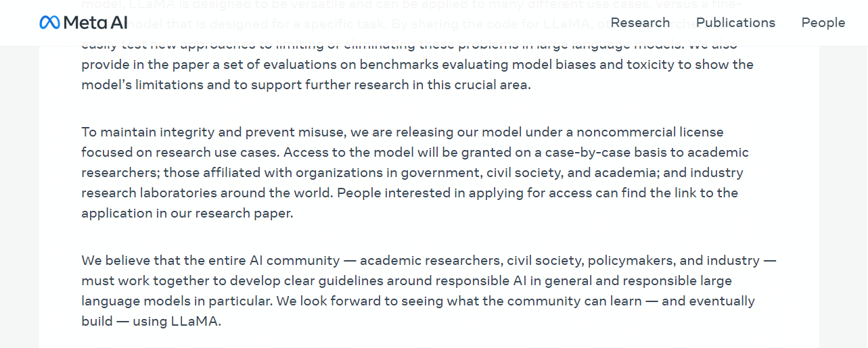
Task: Open the Publications menu item
Action: click(x=735, y=22)
